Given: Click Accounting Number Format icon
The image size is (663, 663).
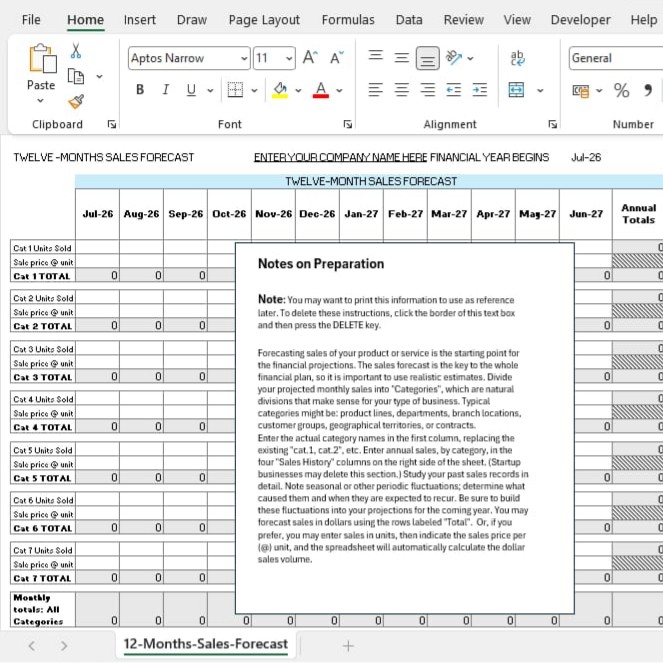Looking at the screenshot, I should point(581,90).
